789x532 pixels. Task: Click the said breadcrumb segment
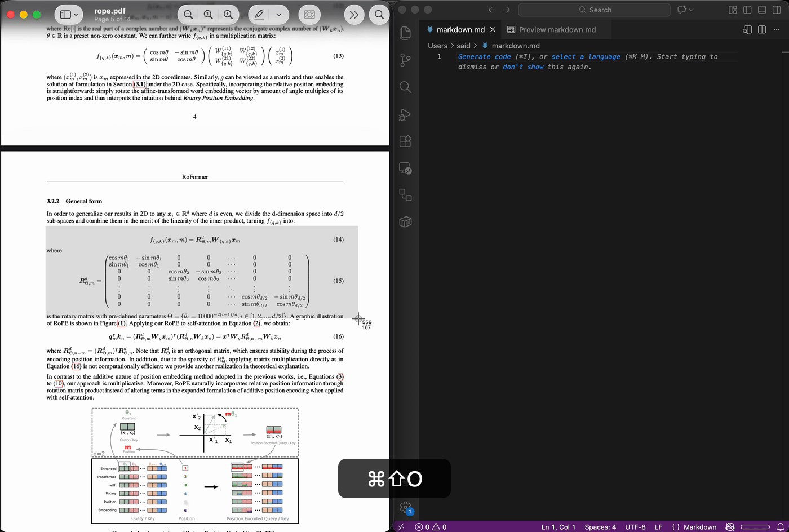coord(463,46)
